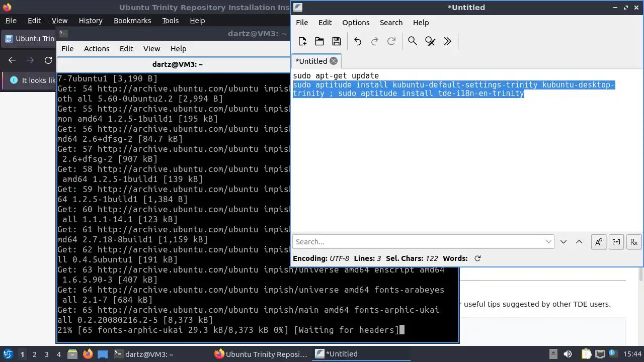The image size is (644, 362).
Task: Click the Encoding: UTF-8 status text
Action: (321, 258)
